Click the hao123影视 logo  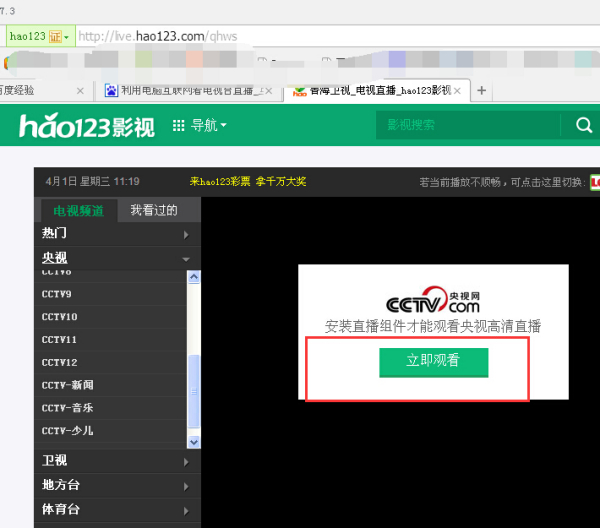[x=87, y=125]
